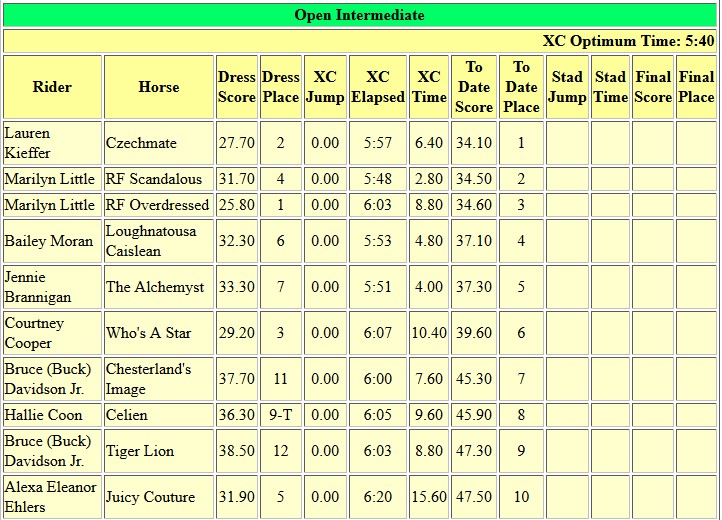Click XC elapsed time 5:57
This screenshot has height=520, width=722.
[378, 143]
